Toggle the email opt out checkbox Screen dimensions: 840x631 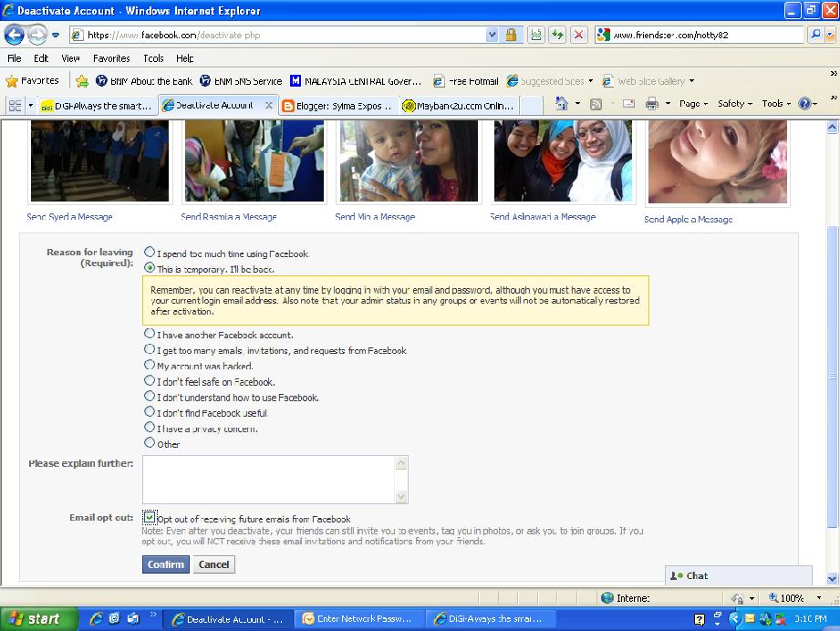(150, 517)
